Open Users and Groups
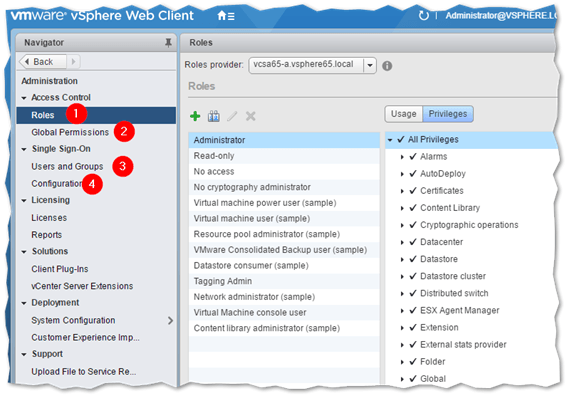The height and width of the screenshot is (396, 567). click(67, 166)
